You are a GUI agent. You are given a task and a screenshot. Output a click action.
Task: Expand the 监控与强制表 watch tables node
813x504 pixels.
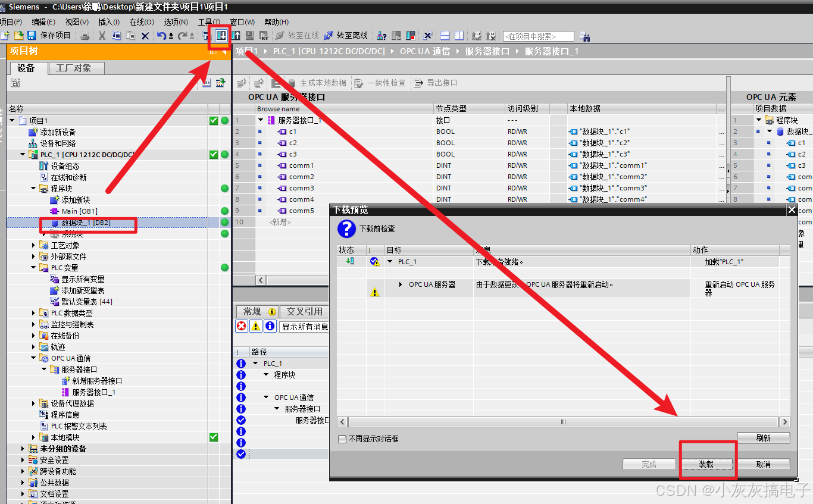[x=33, y=324]
